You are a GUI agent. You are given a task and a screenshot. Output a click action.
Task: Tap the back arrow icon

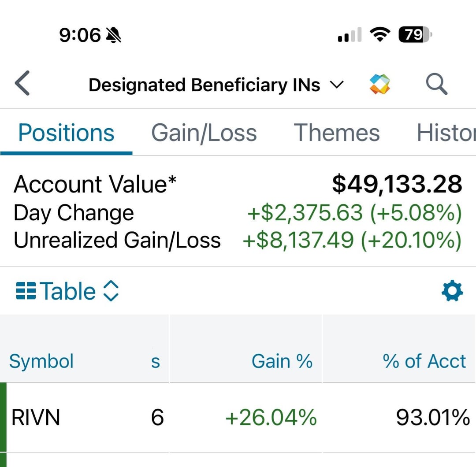click(x=22, y=84)
